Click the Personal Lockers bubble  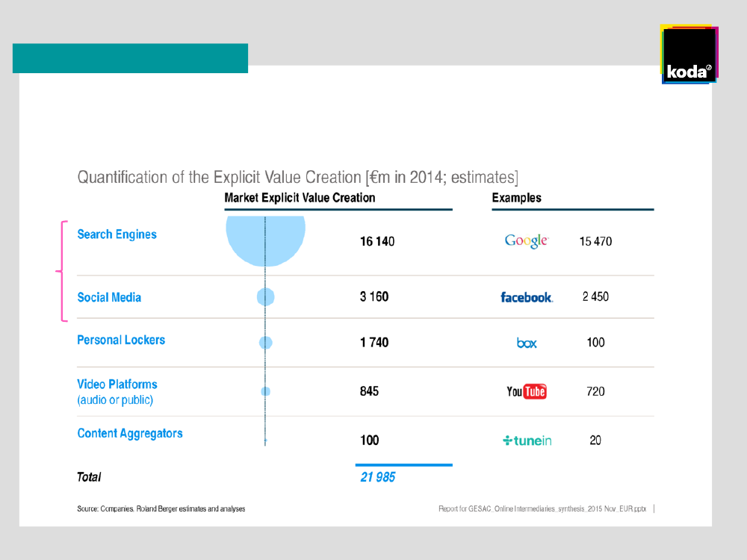pos(266,343)
